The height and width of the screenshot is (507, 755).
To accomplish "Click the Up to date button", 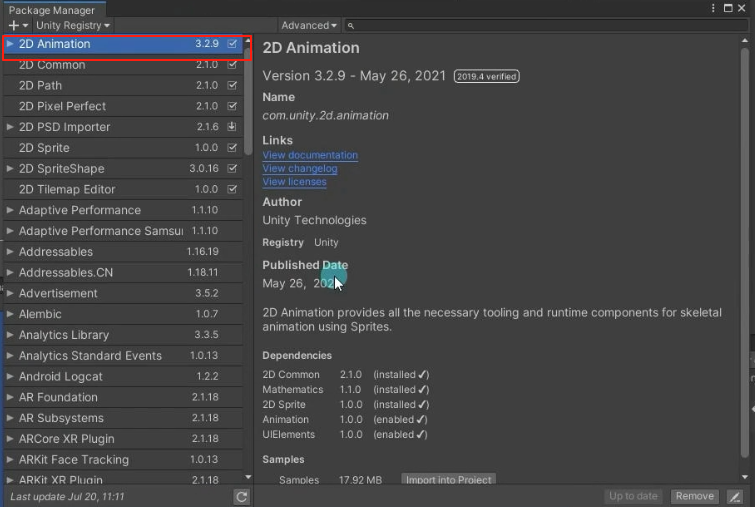I will pyautogui.click(x=633, y=496).
